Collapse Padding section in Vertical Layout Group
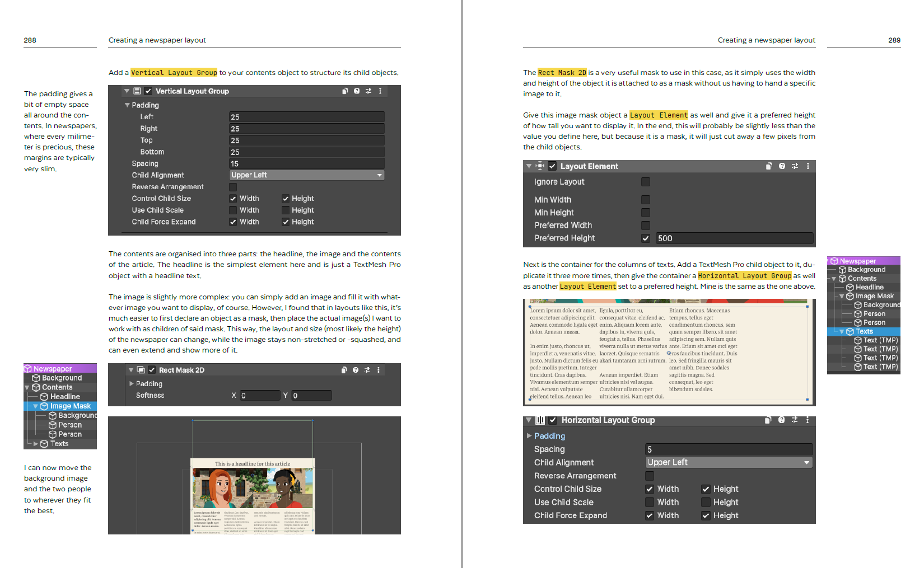The height and width of the screenshot is (568, 924). pyautogui.click(x=127, y=105)
